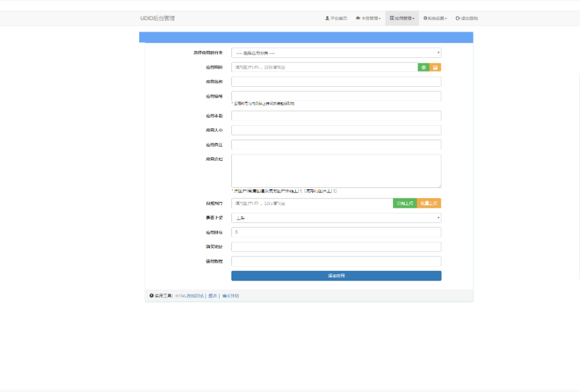
Task: Click the green plus icon button for app icon
Action: point(423,67)
